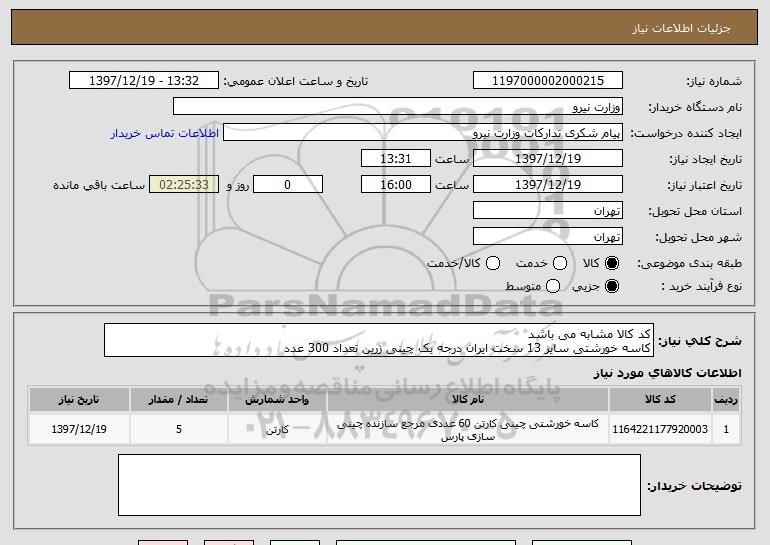Click the buyer notes text area
This screenshot has height=545, width=770.
coord(379,485)
